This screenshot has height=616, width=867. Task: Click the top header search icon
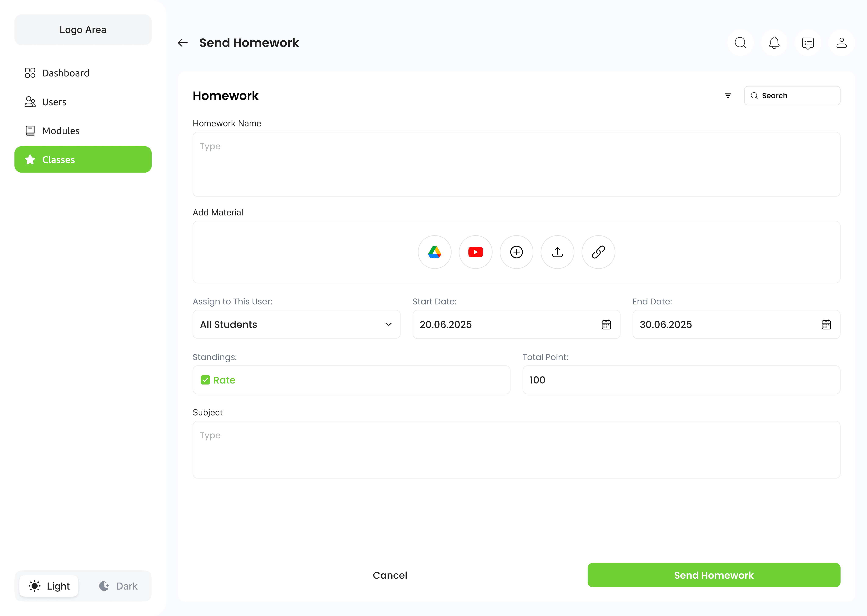[x=740, y=43]
